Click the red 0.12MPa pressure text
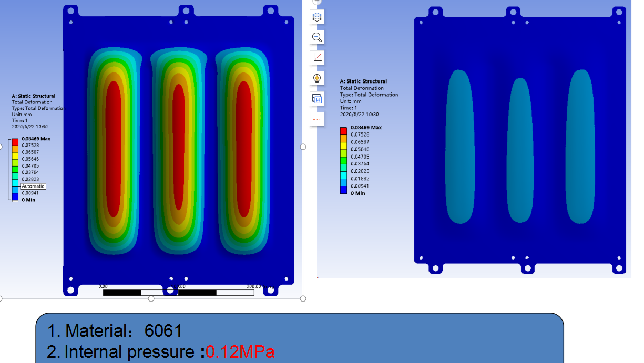Image resolution: width=644 pixels, height=363 pixels. point(240,352)
